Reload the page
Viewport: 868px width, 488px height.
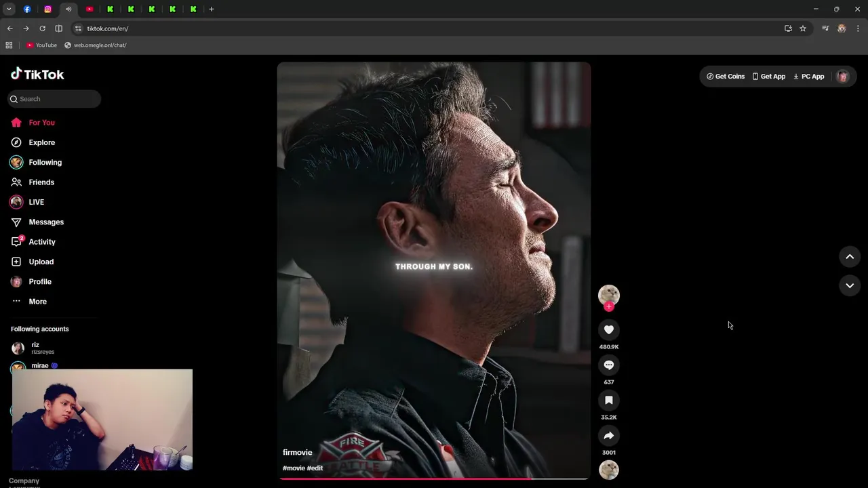[42, 28]
